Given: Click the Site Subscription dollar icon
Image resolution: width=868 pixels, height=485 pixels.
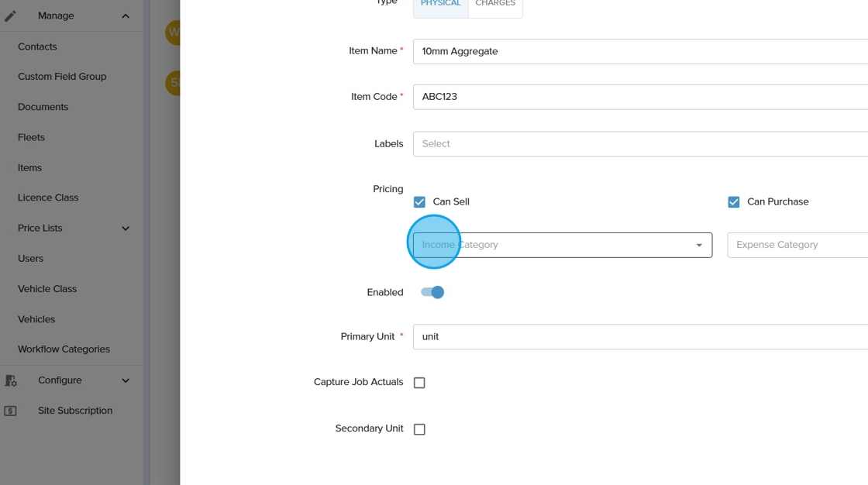Looking at the screenshot, I should pos(10,411).
